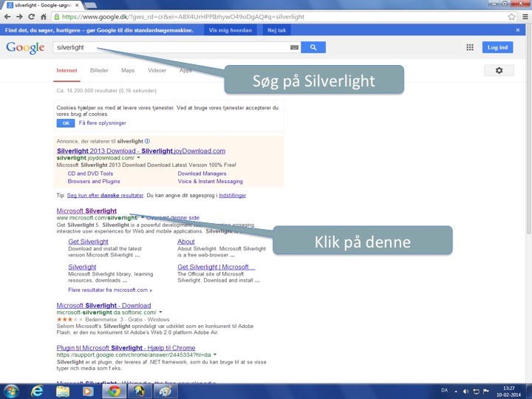Expand dropdown arrow beside microsoft-silverlight.da.softonic.com

point(160,312)
